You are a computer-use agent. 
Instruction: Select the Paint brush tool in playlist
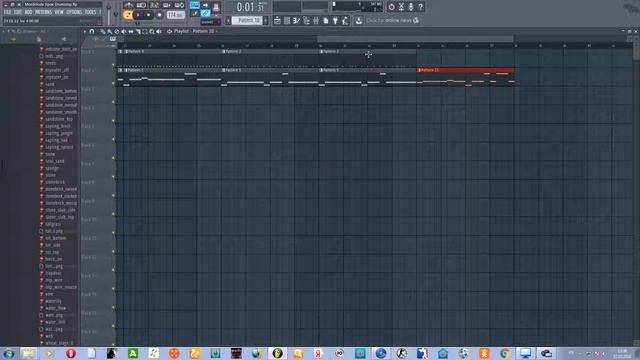(110, 31)
